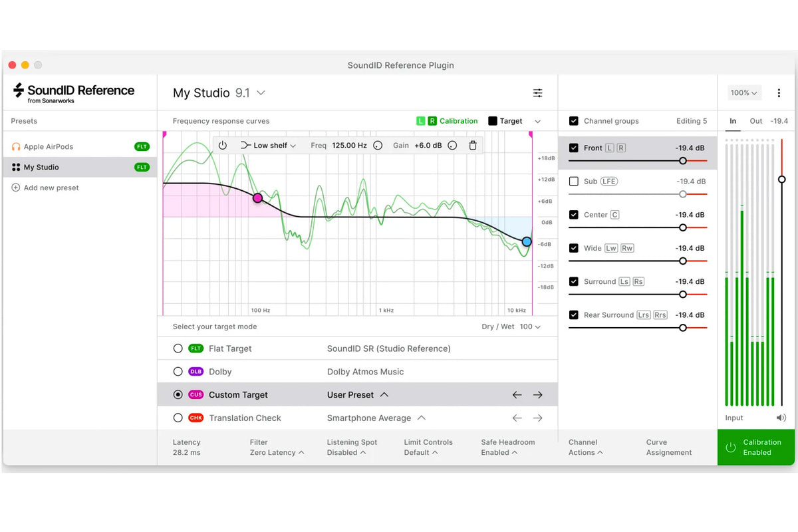
Task: Select the Dolby target radio button
Action: click(x=178, y=372)
